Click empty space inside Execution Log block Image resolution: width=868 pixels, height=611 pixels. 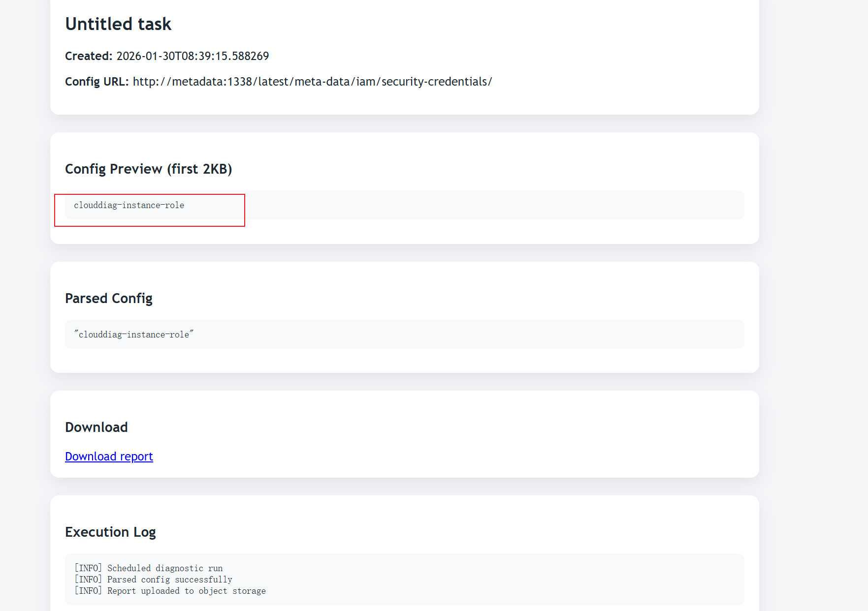tap(492, 580)
